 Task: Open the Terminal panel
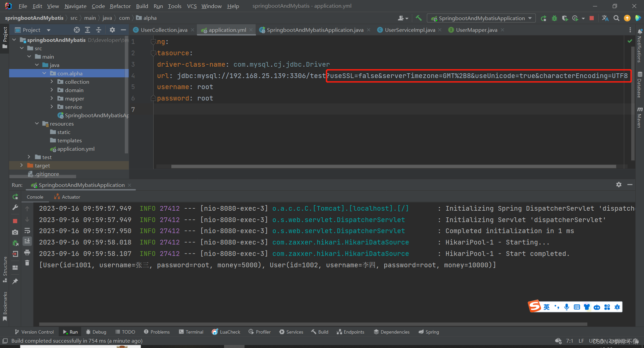(191, 332)
